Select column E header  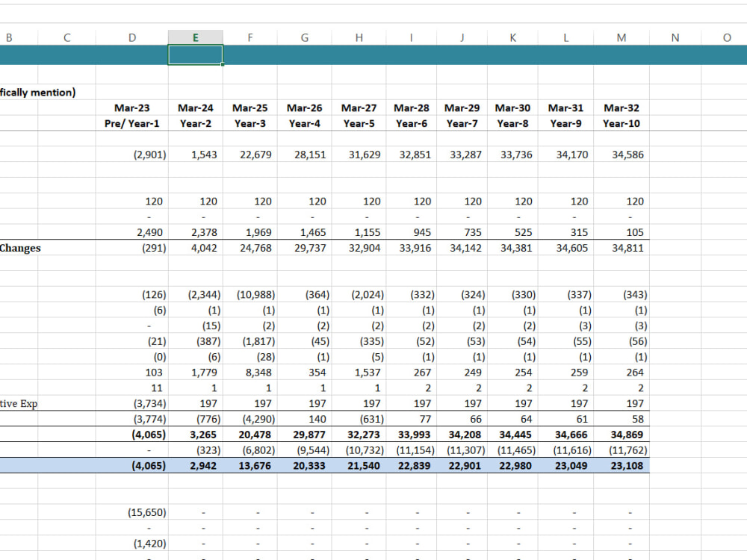(195, 37)
